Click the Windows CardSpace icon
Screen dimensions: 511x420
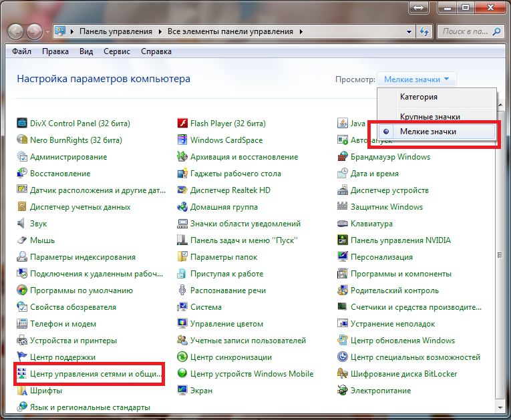click(x=182, y=140)
